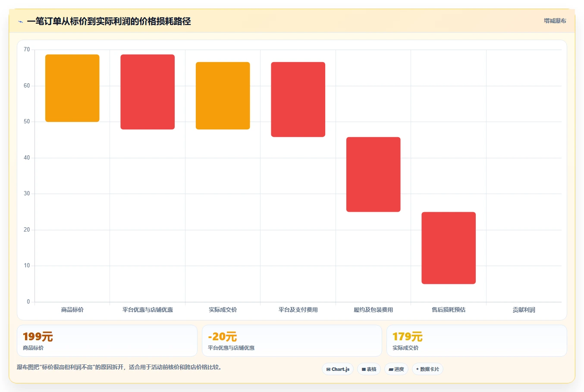This screenshot has width=584, height=392.
Task: Click the y-axis tick label 70
Action: click(x=27, y=50)
